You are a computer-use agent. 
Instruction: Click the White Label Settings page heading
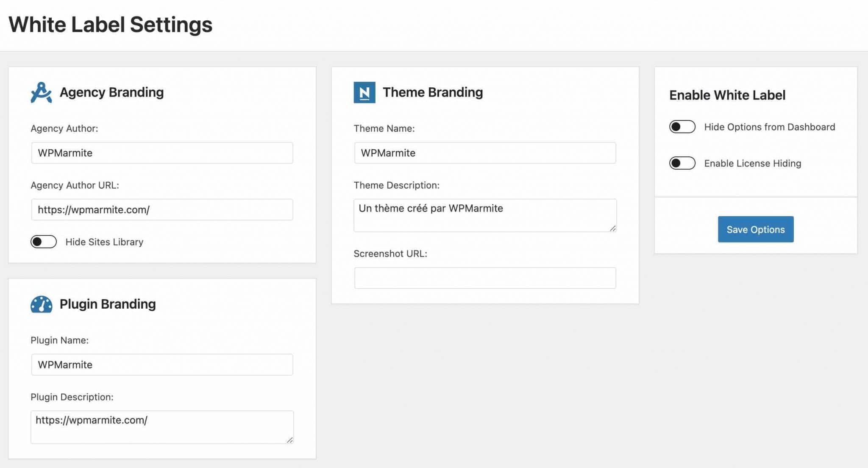tap(111, 25)
